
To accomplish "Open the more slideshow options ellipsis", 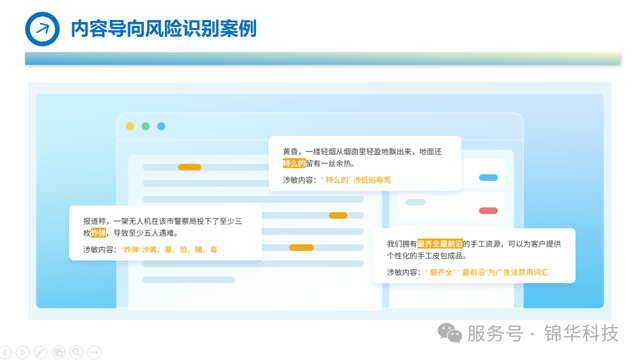I will pyautogui.click(x=95, y=352).
